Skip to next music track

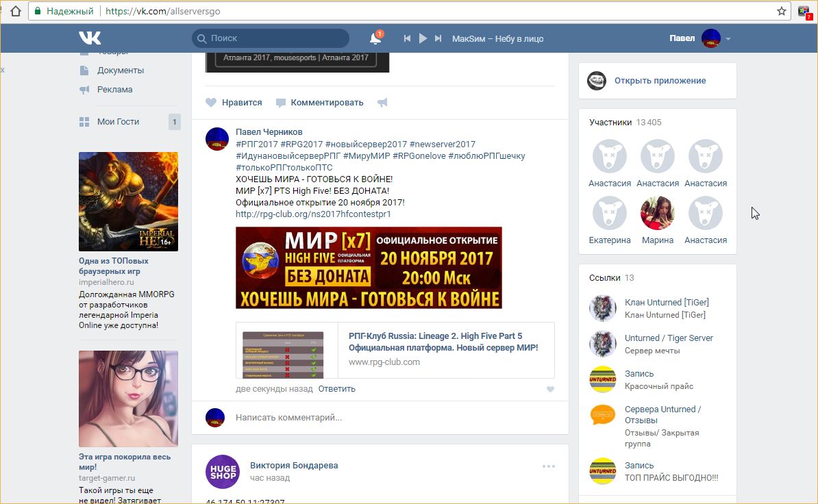pos(438,39)
